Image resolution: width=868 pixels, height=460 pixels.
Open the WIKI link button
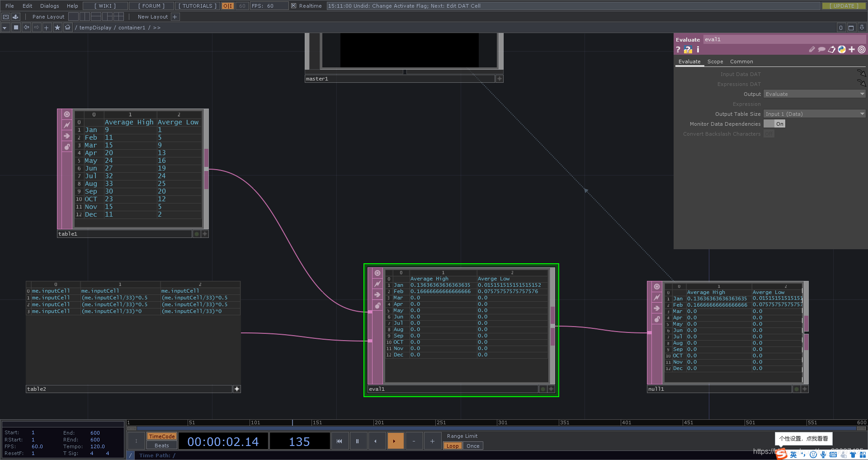click(105, 6)
